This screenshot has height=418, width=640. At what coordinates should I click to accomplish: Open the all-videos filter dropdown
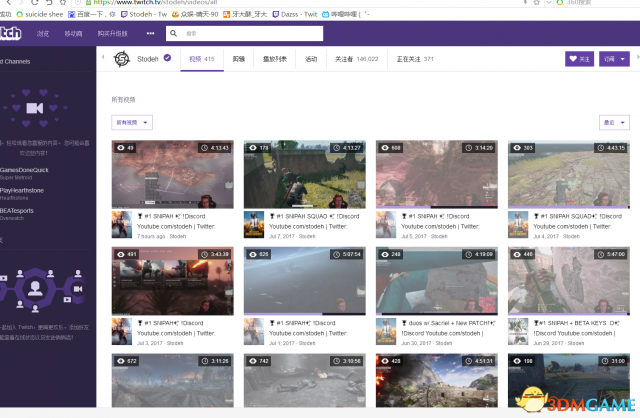point(132,122)
